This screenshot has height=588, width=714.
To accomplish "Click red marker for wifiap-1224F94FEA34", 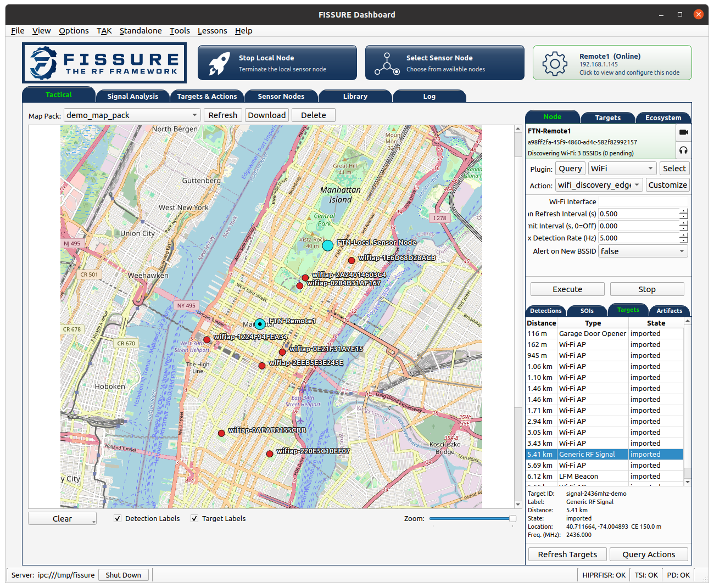I will (207, 340).
